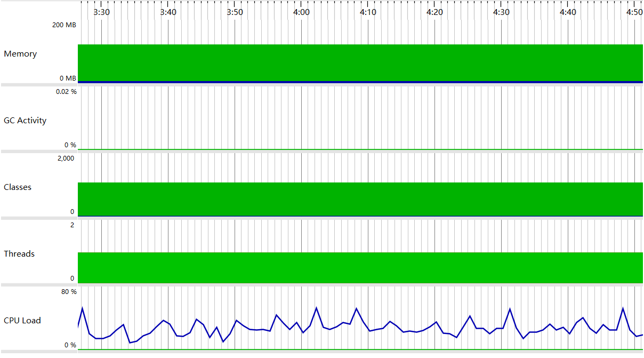Click the 4:50 time ruler mark

[x=634, y=12]
